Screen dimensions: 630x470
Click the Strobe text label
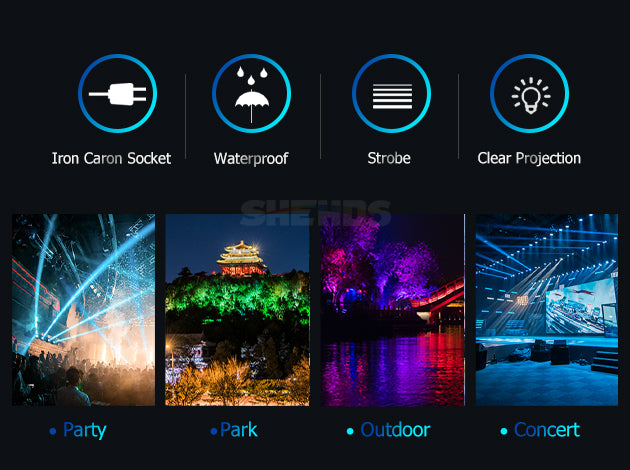[x=389, y=158]
